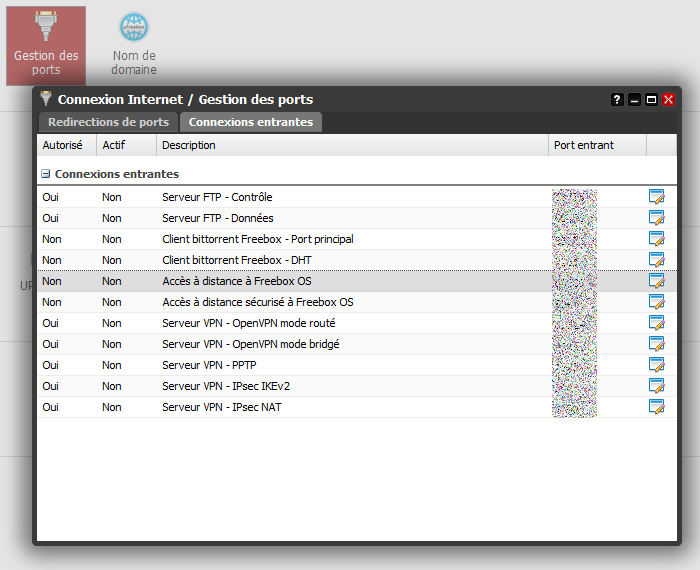Edit the Serveur FTP - Données entry
Image resolution: width=700 pixels, height=570 pixels.
tap(657, 218)
